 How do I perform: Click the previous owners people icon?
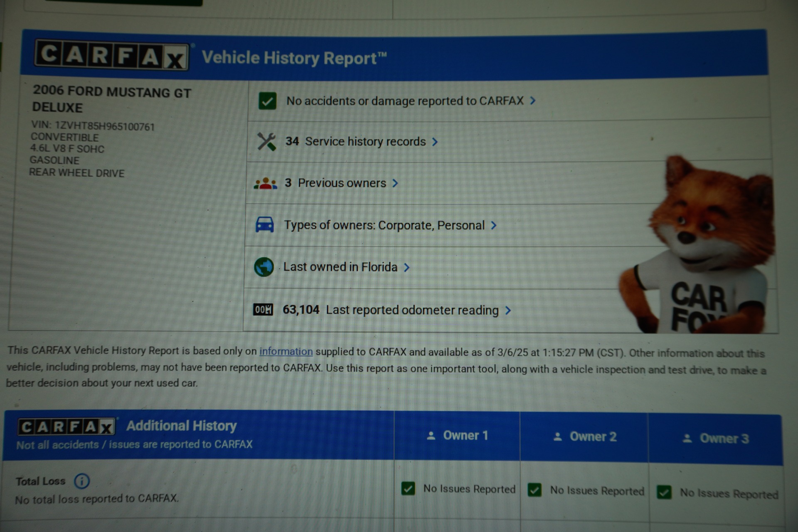click(265, 183)
